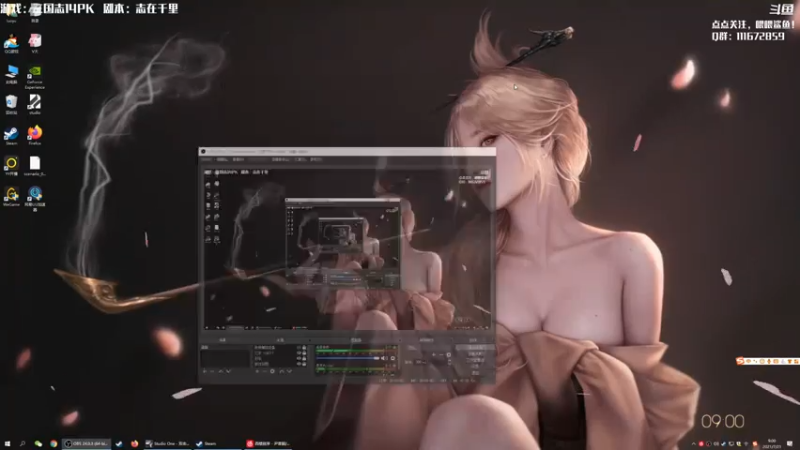Open the Scene Collection menu in OBS
The image size is (800, 450).
coord(281,160)
